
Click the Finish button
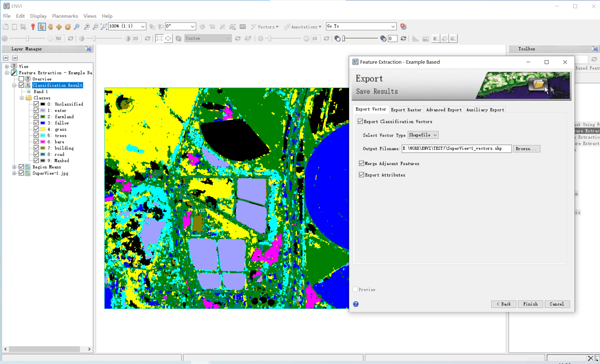(x=530, y=304)
